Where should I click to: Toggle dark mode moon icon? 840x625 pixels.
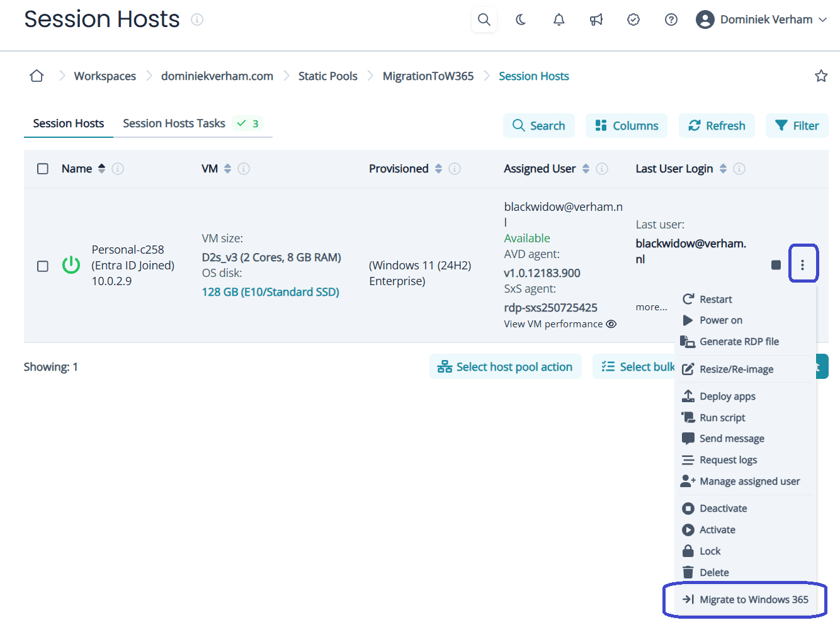521,20
